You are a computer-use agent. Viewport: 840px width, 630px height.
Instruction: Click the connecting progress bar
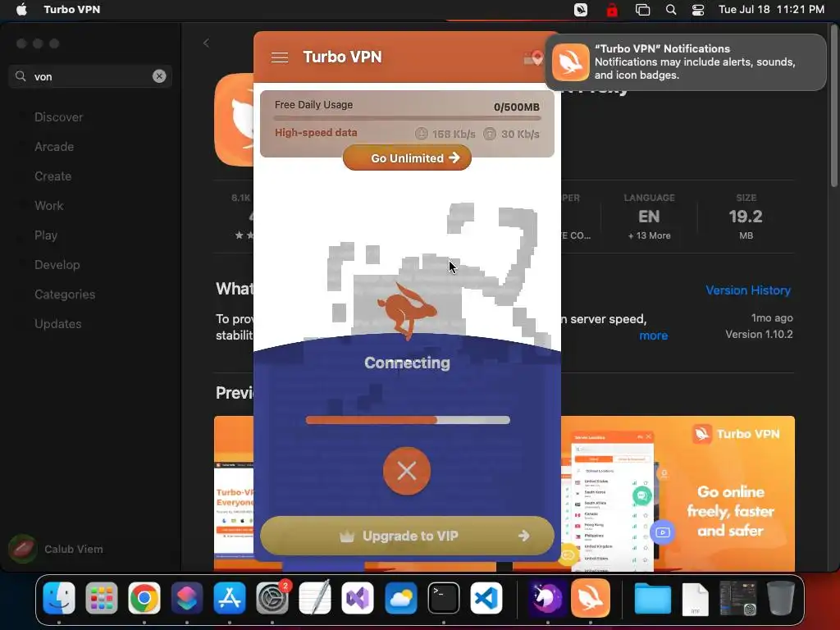[x=408, y=421]
